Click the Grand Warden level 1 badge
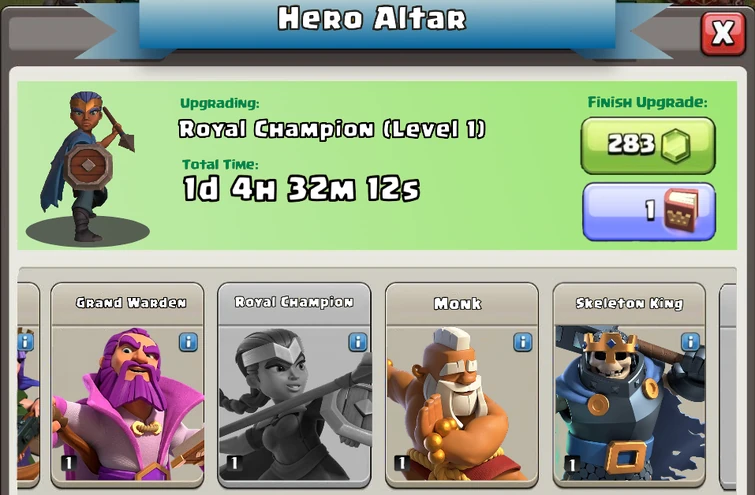Screen dimensions: 755x495 coord(68,463)
